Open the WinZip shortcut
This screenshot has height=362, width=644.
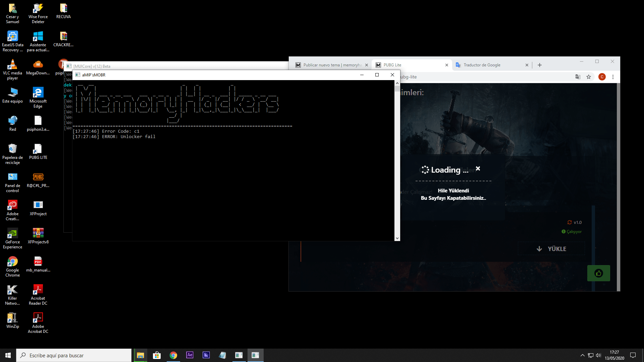coord(12,321)
